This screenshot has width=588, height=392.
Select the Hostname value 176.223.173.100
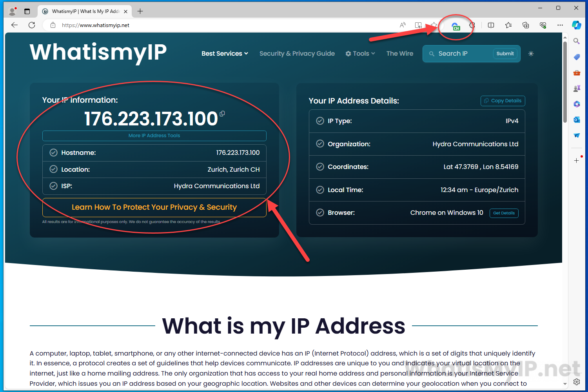[x=238, y=152]
